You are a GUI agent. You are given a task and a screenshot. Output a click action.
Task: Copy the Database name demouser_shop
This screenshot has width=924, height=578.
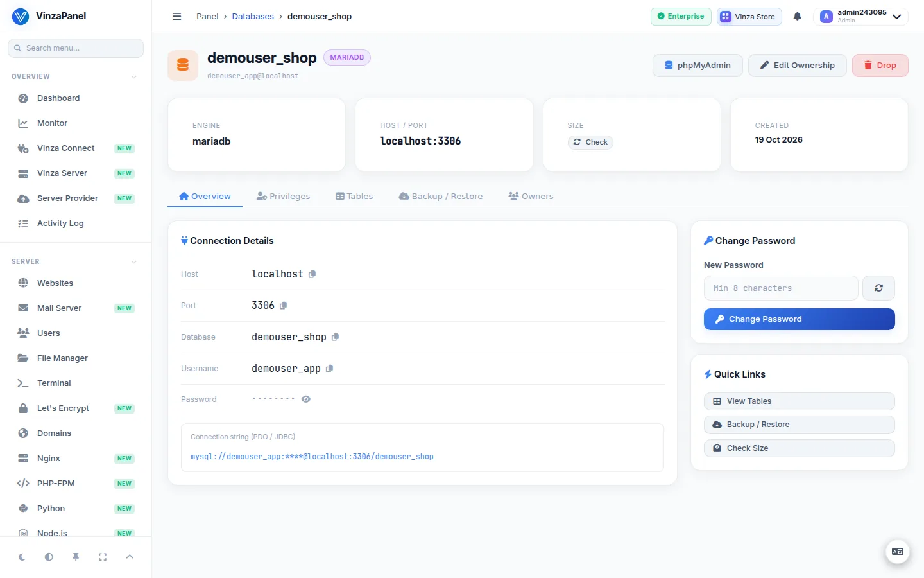click(x=335, y=337)
